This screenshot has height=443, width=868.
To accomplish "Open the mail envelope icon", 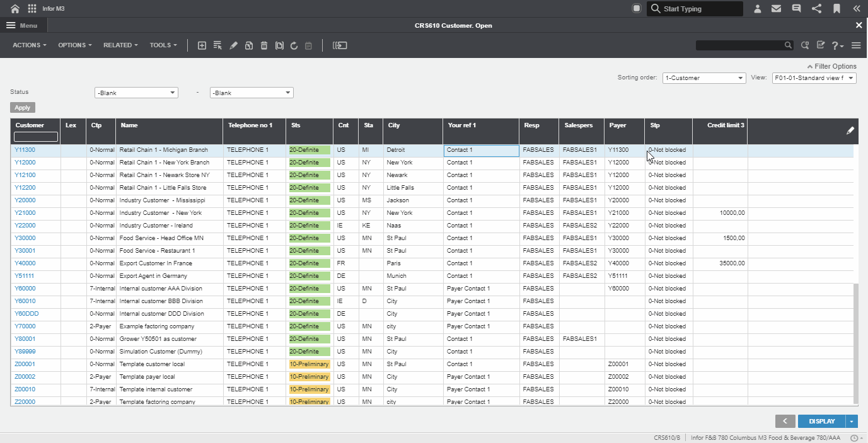I will 777,9.
